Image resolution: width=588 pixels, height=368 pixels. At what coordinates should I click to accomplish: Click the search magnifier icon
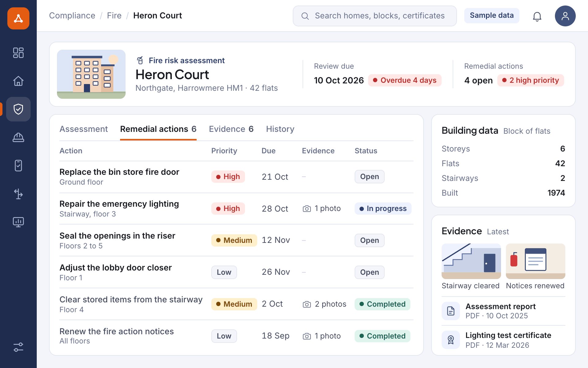[305, 16]
